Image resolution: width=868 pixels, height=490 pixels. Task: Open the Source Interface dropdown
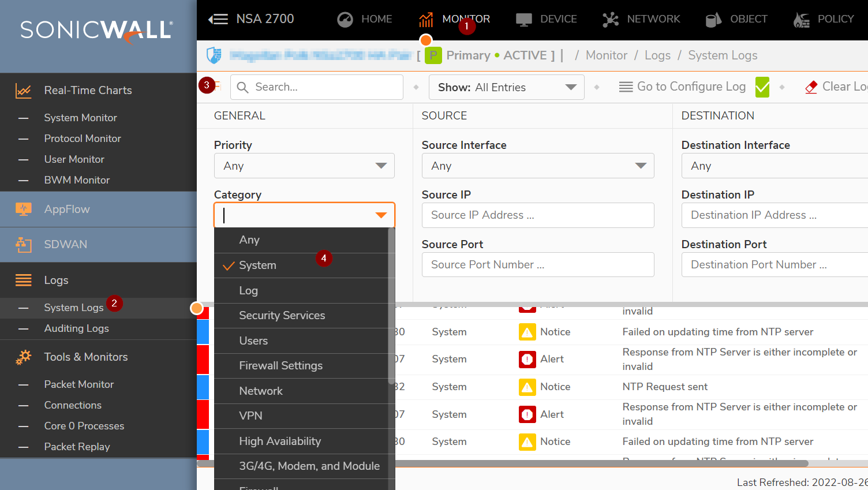click(x=538, y=166)
